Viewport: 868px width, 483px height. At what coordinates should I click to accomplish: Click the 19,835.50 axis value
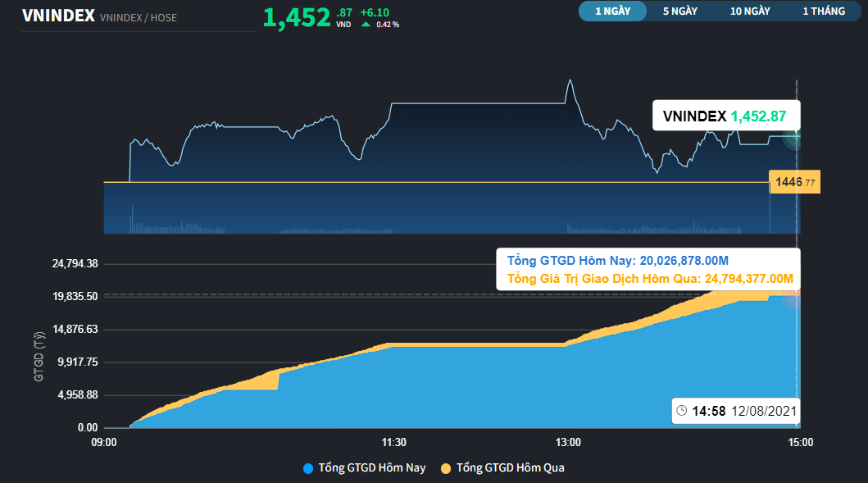[75, 296]
